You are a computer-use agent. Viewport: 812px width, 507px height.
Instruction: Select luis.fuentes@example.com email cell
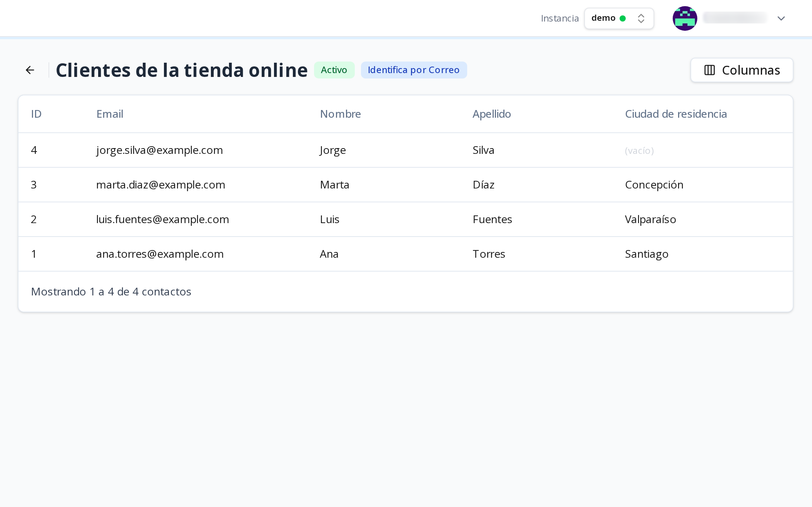click(x=162, y=219)
